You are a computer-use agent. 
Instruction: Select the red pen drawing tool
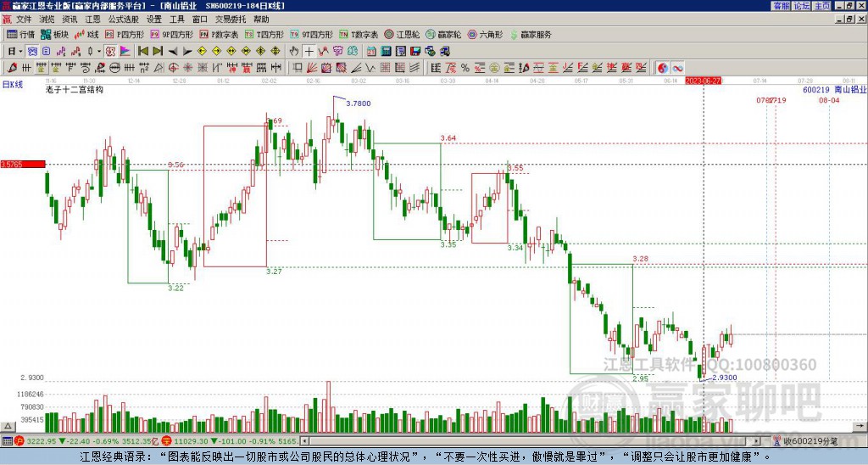[x=12, y=68]
